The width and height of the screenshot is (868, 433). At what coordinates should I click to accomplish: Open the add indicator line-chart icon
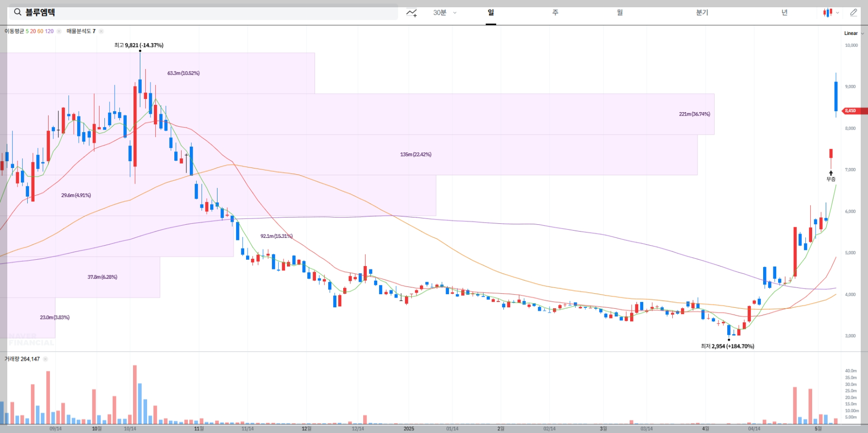[x=412, y=13]
